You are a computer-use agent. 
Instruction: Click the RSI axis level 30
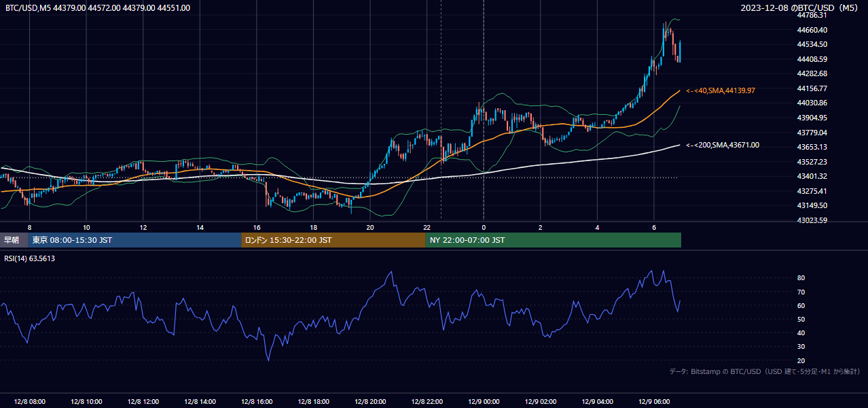[801, 347]
